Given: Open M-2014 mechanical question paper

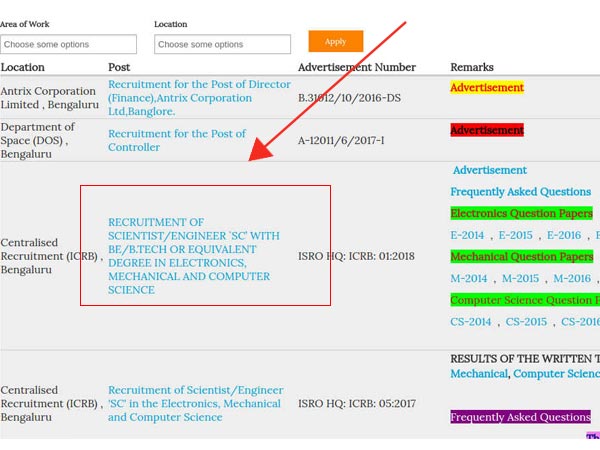Looking at the screenshot, I should click(x=469, y=278).
